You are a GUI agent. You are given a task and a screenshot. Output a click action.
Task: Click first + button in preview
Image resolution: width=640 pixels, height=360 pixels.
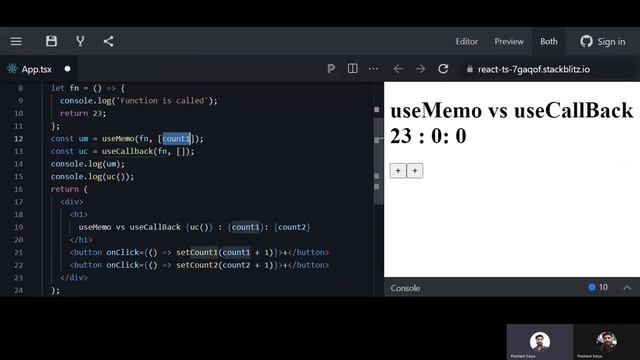point(398,171)
